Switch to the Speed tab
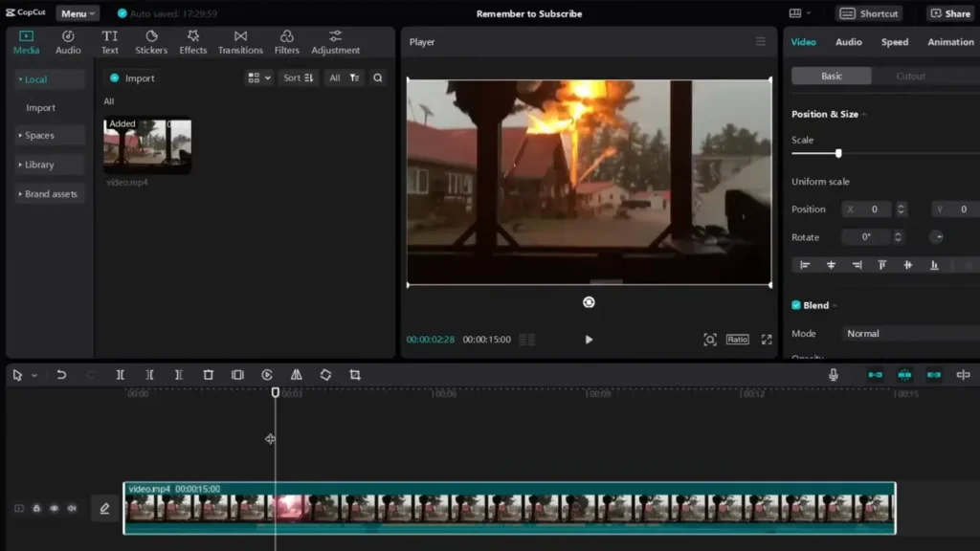980x551 pixels. 895,42
